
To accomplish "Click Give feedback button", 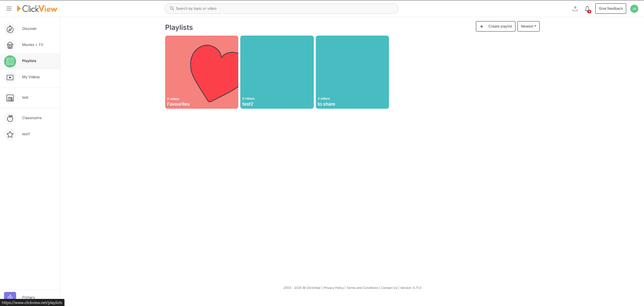I will pyautogui.click(x=610, y=9).
